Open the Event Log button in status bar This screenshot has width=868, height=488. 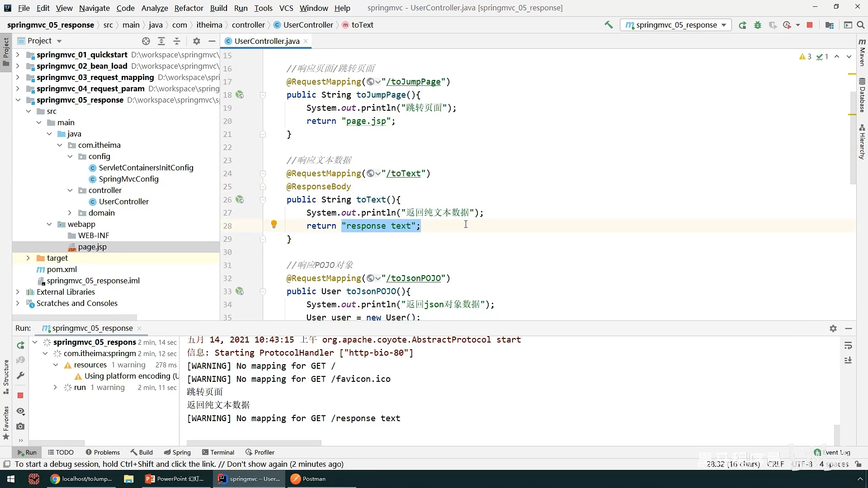tap(831, 452)
